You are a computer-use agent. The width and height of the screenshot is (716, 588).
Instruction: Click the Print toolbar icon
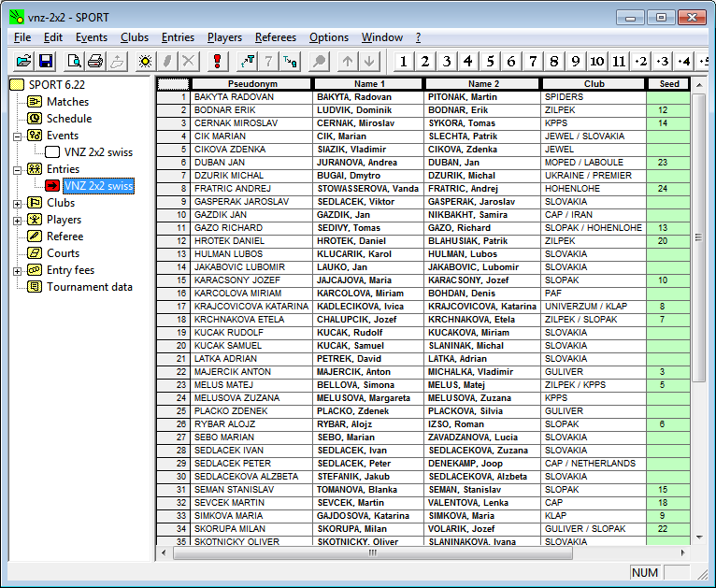coord(94,62)
